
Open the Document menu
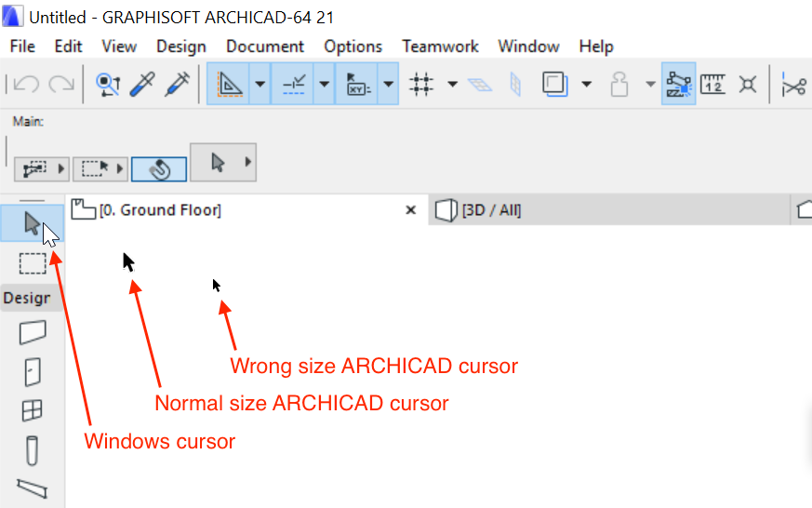click(265, 47)
